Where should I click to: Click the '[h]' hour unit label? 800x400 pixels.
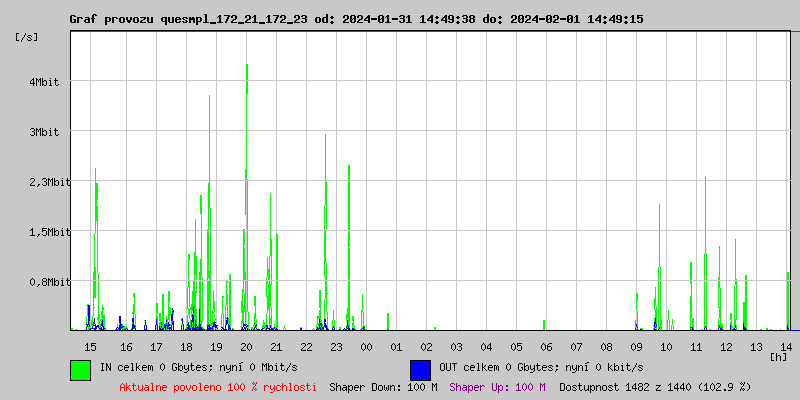pos(778,356)
